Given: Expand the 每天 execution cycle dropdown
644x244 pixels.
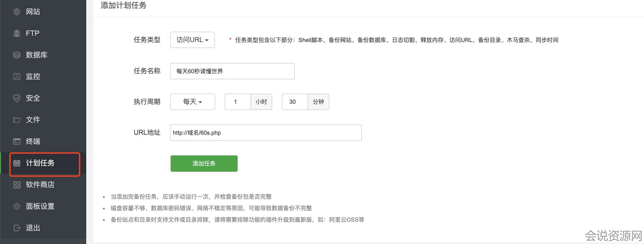Looking at the screenshot, I should click(x=192, y=102).
